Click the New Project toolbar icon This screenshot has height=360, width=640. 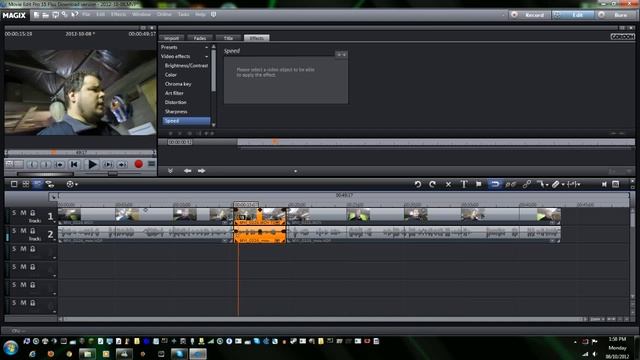pos(36,15)
